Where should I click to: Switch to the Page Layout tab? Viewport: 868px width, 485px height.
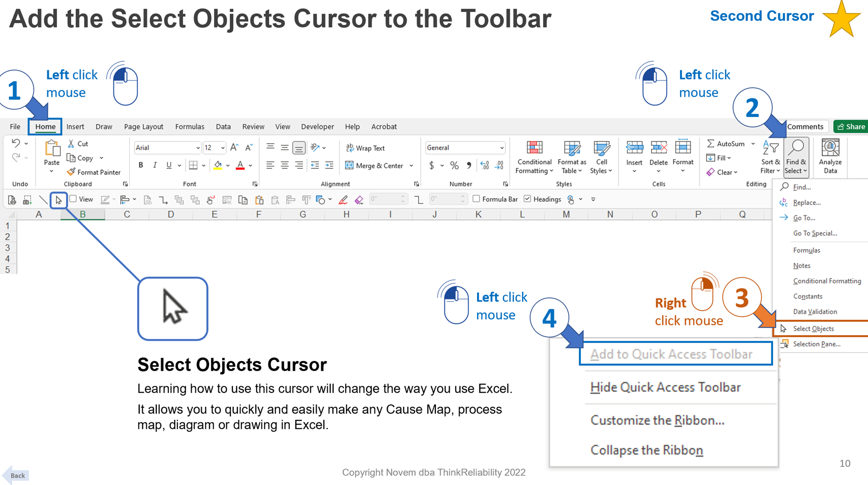143,127
